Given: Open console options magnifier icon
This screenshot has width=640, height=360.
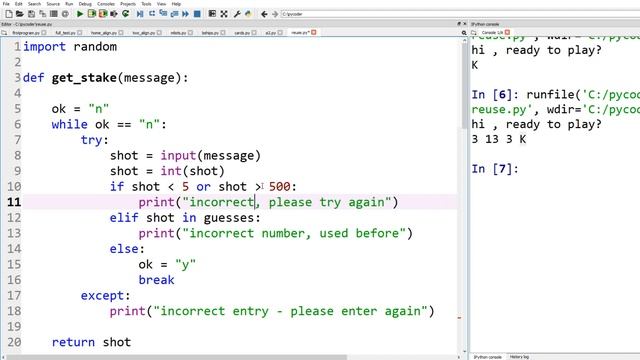Looking at the screenshot, I should click(x=464, y=33).
